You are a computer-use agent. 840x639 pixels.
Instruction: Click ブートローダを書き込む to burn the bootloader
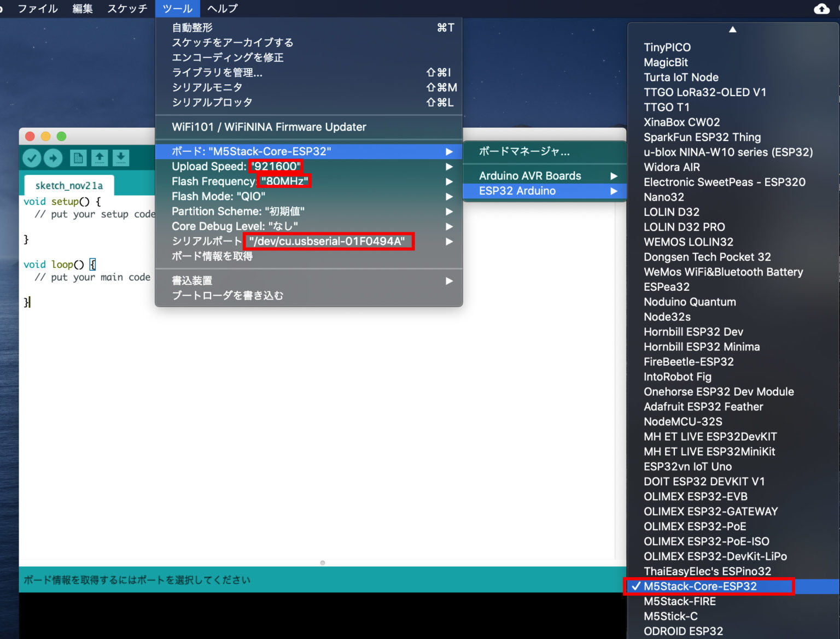pyautogui.click(x=227, y=295)
